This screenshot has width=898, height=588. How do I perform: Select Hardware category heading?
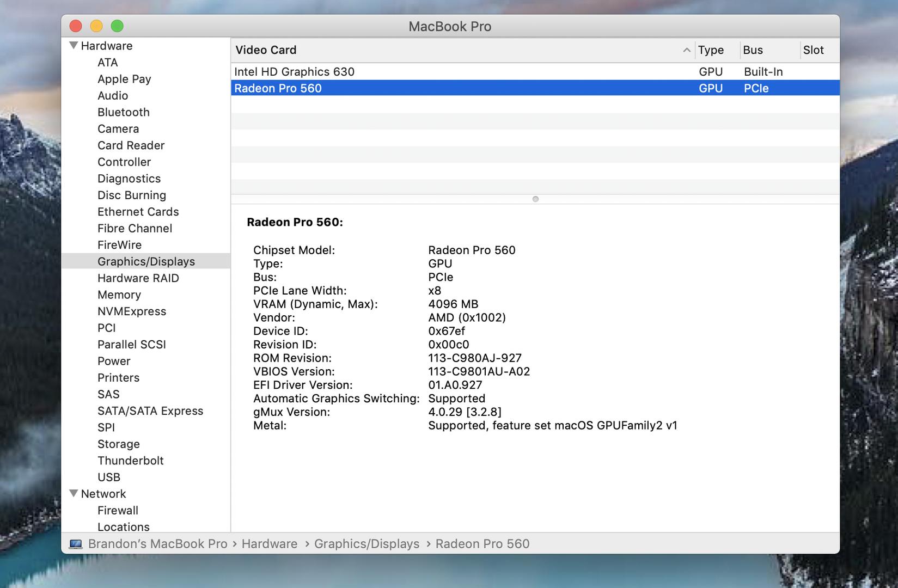[106, 46]
